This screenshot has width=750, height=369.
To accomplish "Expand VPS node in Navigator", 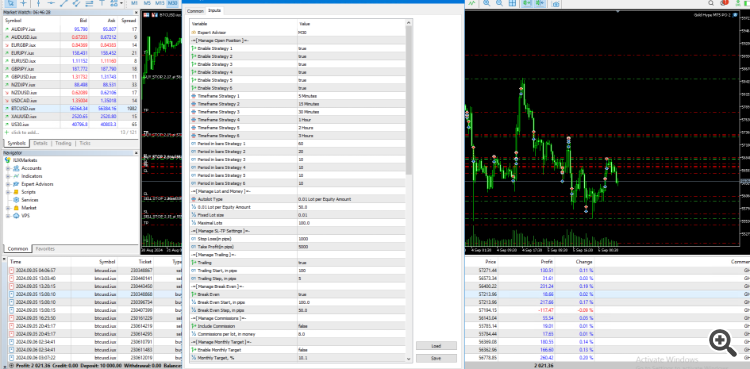I will (x=8, y=216).
